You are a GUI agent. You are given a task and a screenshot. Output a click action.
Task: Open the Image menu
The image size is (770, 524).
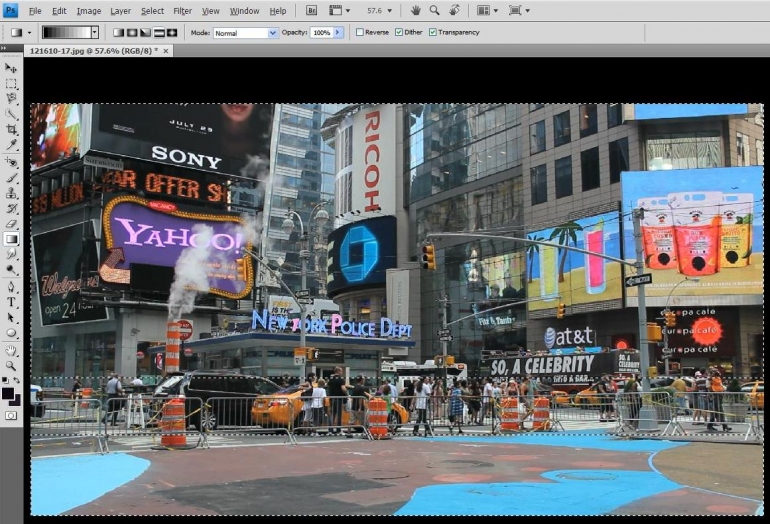pos(88,11)
